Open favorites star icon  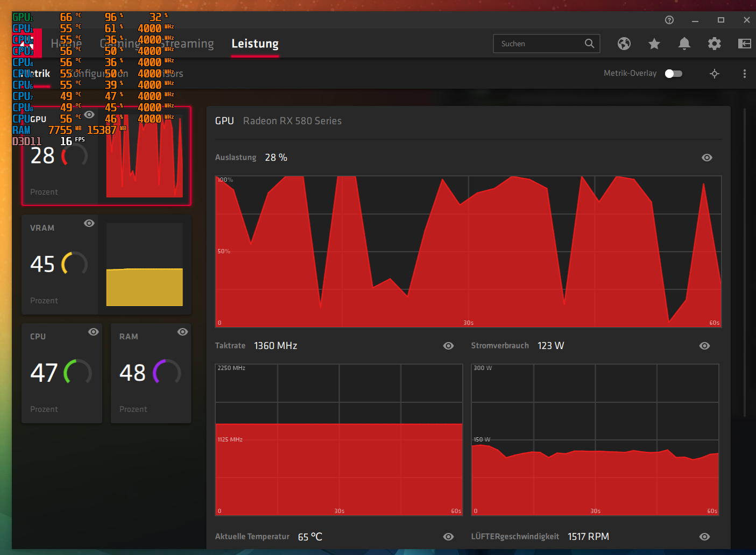[654, 44]
